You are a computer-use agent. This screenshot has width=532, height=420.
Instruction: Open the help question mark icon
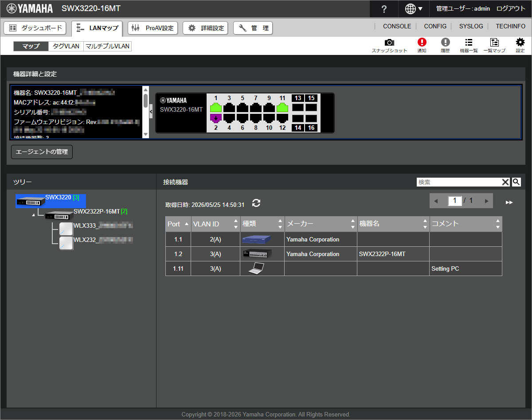pyautogui.click(x=384, y=9)
